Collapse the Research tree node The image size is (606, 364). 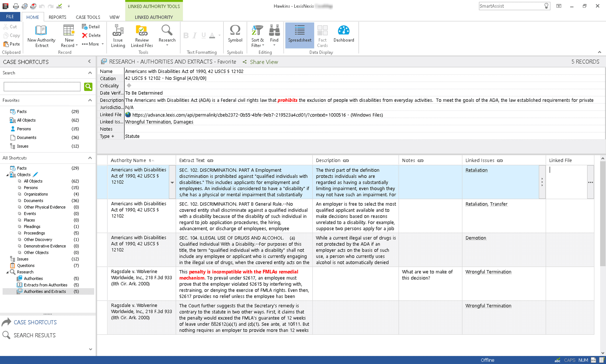[x=7, y=272]
